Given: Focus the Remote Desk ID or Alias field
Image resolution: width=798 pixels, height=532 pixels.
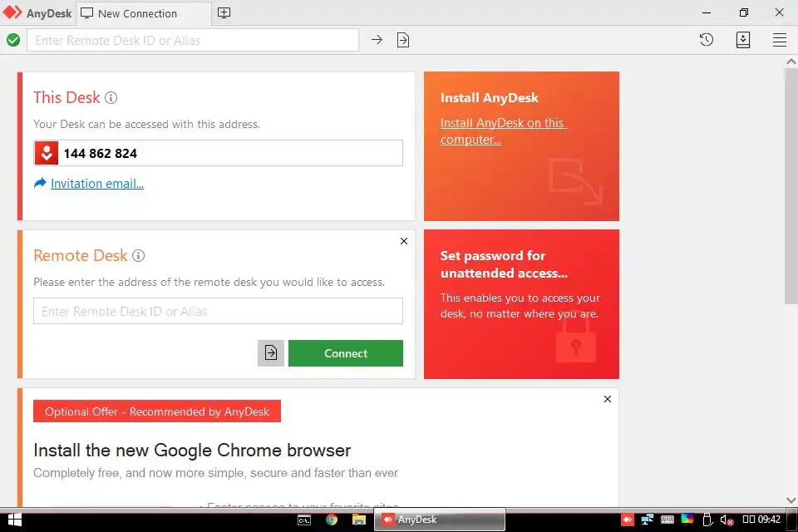Looking at the screenshot, I should pos(219,311).
